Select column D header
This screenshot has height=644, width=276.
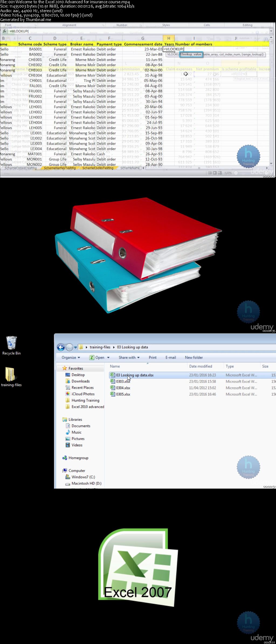click(55, 38)
